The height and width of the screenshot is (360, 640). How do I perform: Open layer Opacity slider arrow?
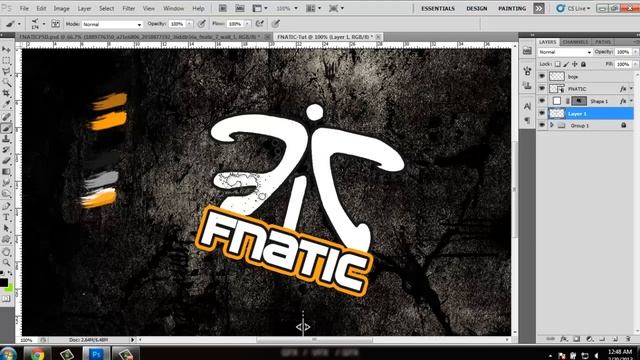coord(636,52)
